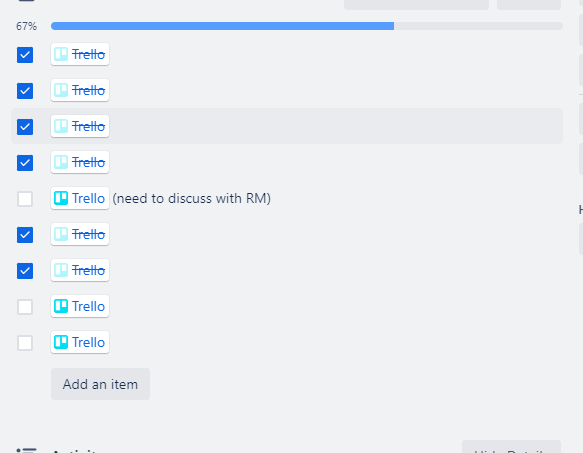Open Trello link next to RM note
This screenshot has width=583, height=453.
(80, 198)
